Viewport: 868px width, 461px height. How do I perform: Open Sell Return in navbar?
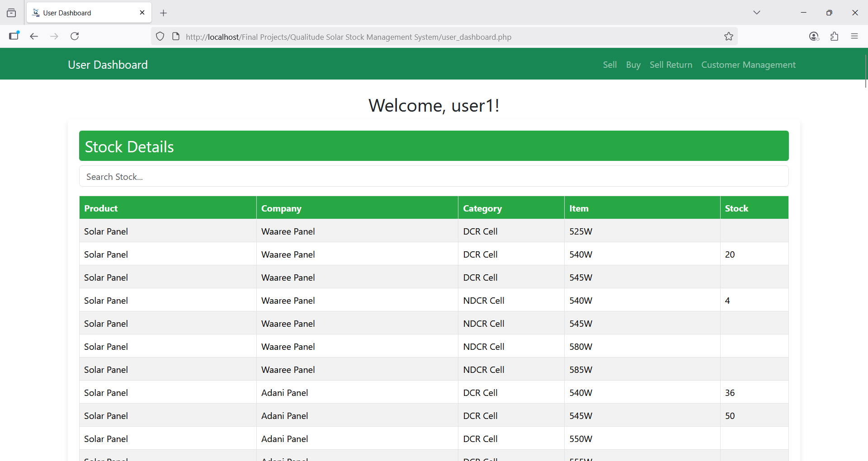[x=670, y=65]
